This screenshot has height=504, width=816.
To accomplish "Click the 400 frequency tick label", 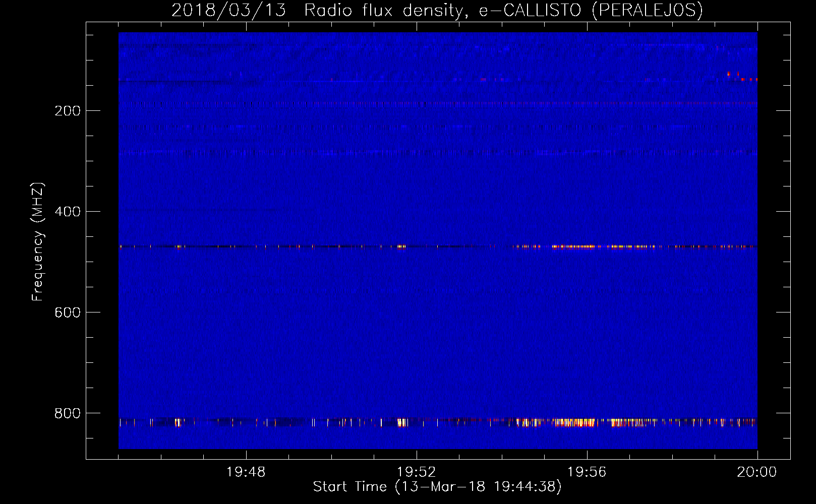I will 68,212.
